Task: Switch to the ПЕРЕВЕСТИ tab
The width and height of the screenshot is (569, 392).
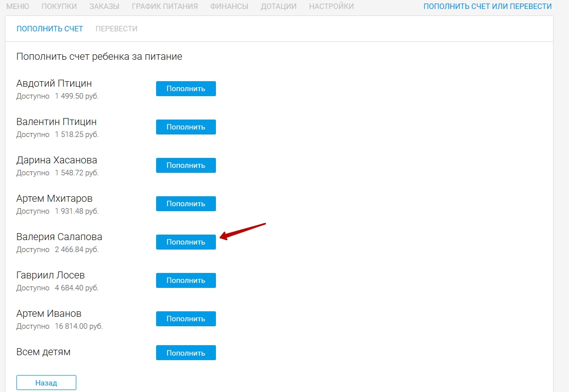Action: [x=117, y=28]
